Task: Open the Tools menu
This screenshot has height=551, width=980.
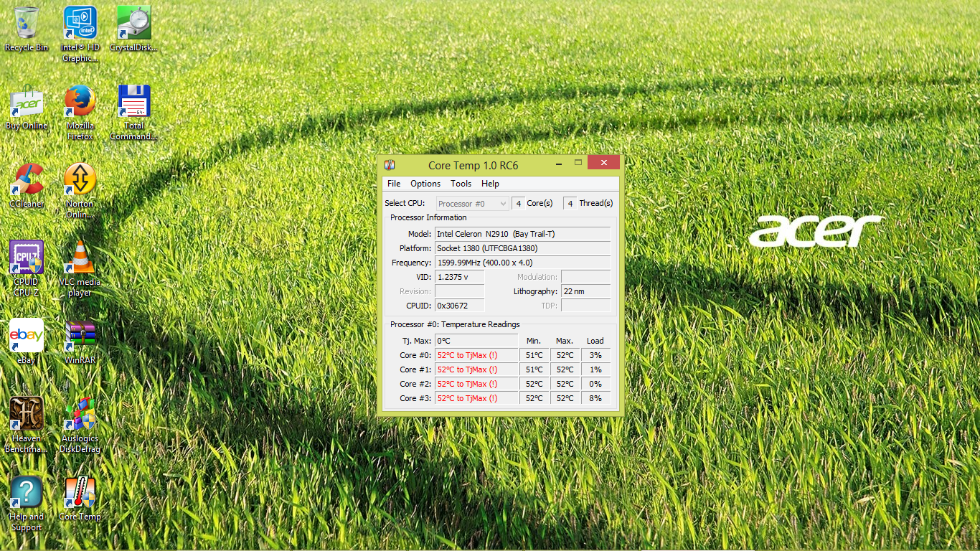Action: pyautogui.click(x=461, y=184)
